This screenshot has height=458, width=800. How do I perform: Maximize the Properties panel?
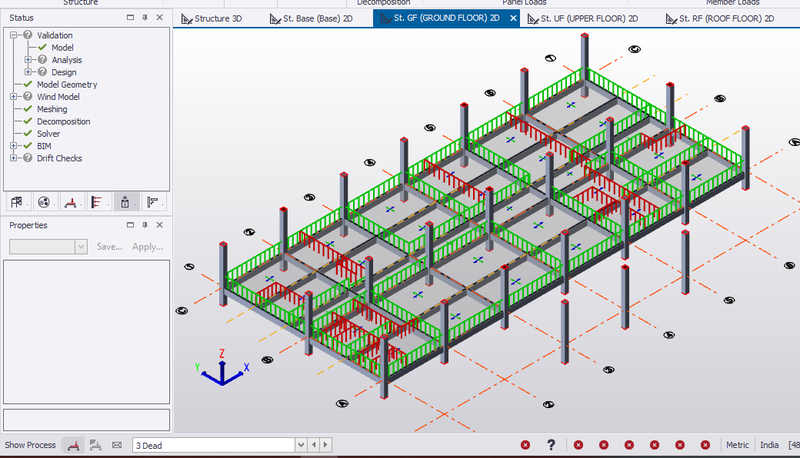click(x=131, y=225)
